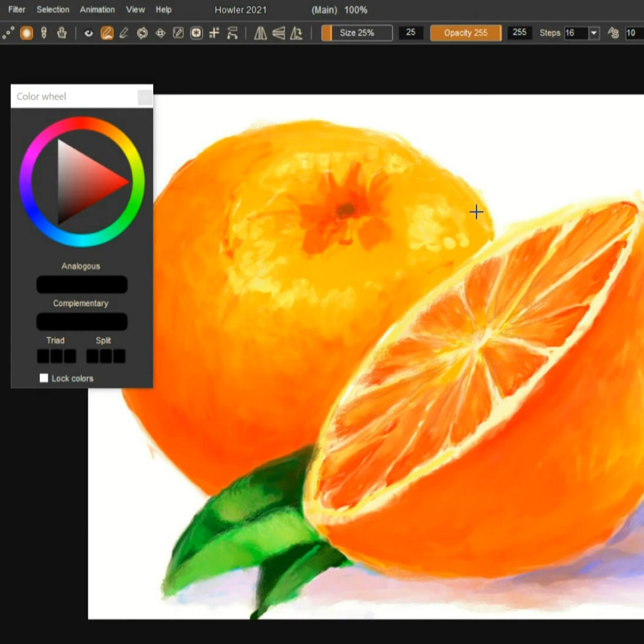
Task: Click the Opacity 255 slider
Action: [x=466, y=33]
